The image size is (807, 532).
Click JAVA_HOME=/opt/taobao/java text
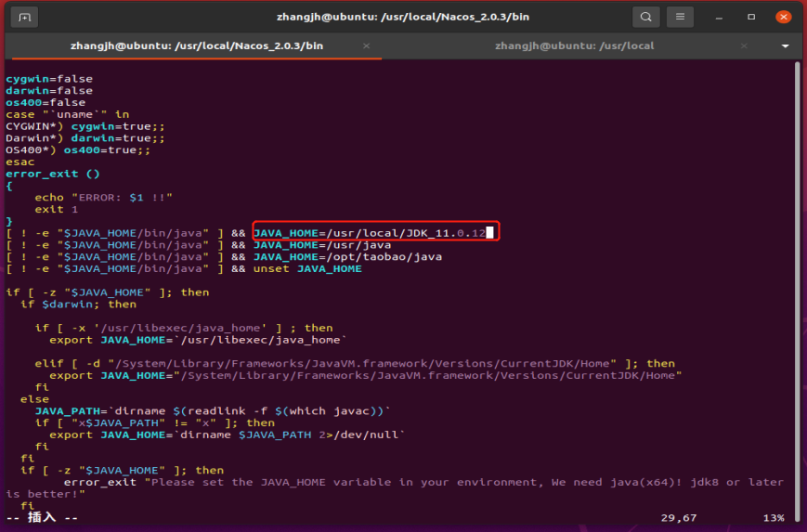[x=347, y=257]
